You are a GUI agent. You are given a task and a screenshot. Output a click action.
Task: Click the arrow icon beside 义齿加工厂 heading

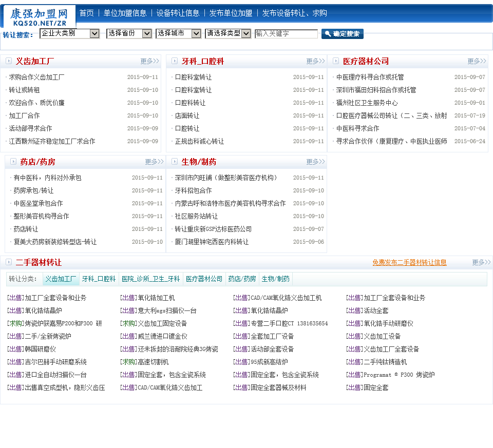point(9,61)
